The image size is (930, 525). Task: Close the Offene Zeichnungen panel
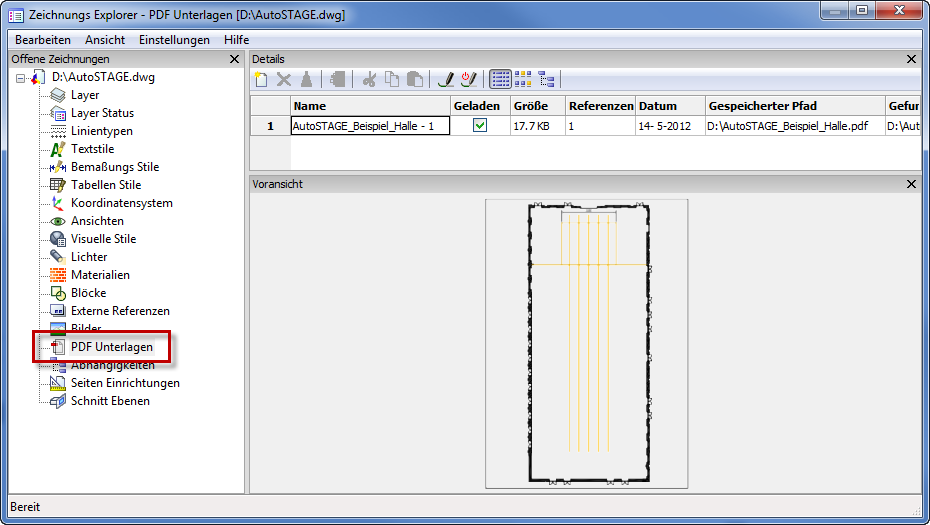click(x=234, y=59)
